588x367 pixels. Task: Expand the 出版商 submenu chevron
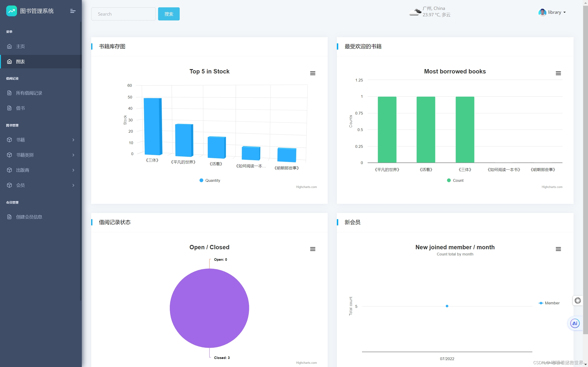point(73,170)
